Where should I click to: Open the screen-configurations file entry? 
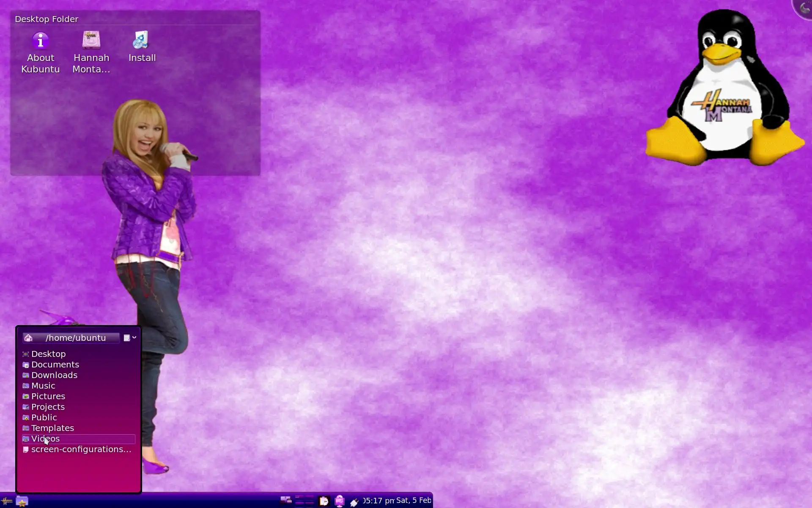[x=81, y=449]
